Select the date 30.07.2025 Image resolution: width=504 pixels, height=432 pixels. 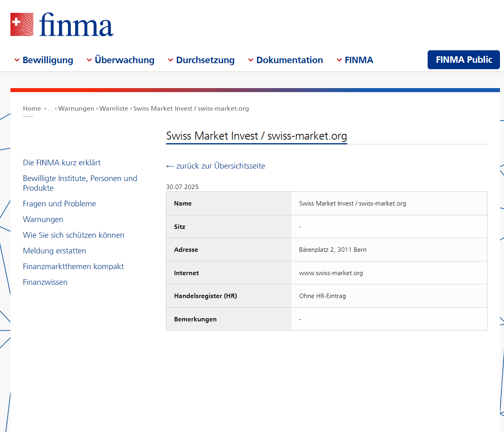point(182,187)
